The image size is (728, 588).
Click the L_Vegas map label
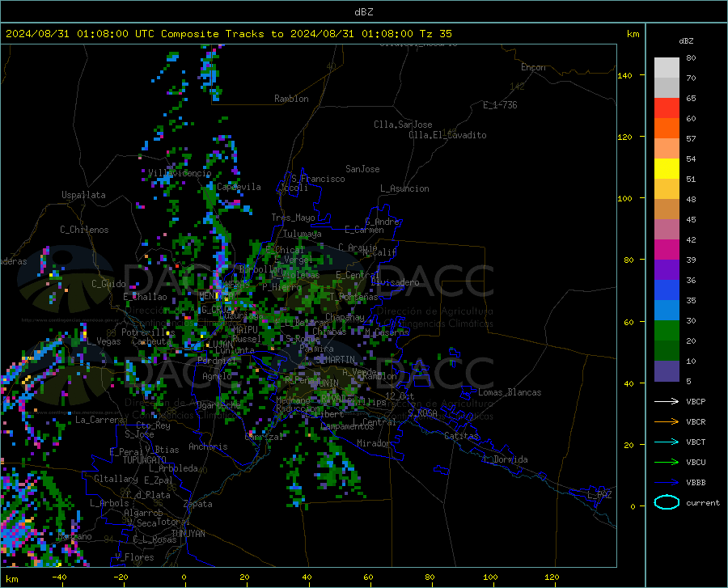[x=104, y=341]
